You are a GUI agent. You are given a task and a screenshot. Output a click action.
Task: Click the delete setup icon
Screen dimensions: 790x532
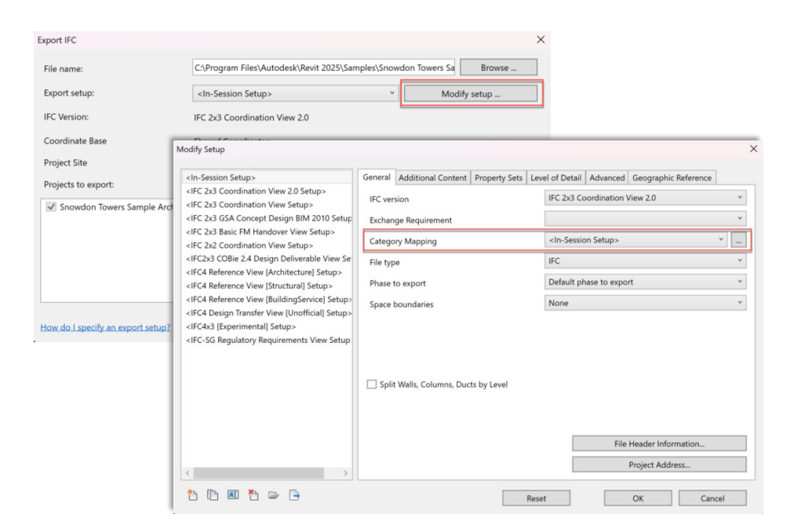coord(253,495)
